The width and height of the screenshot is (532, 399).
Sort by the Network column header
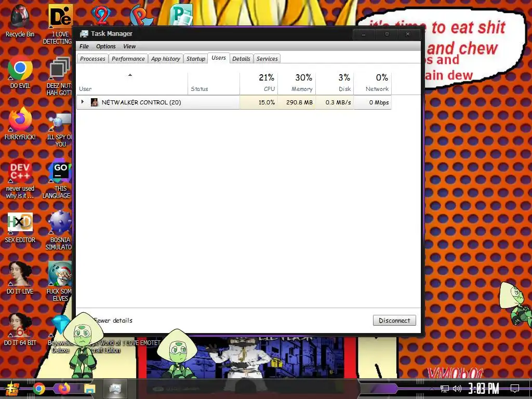[x=373, y=83]
